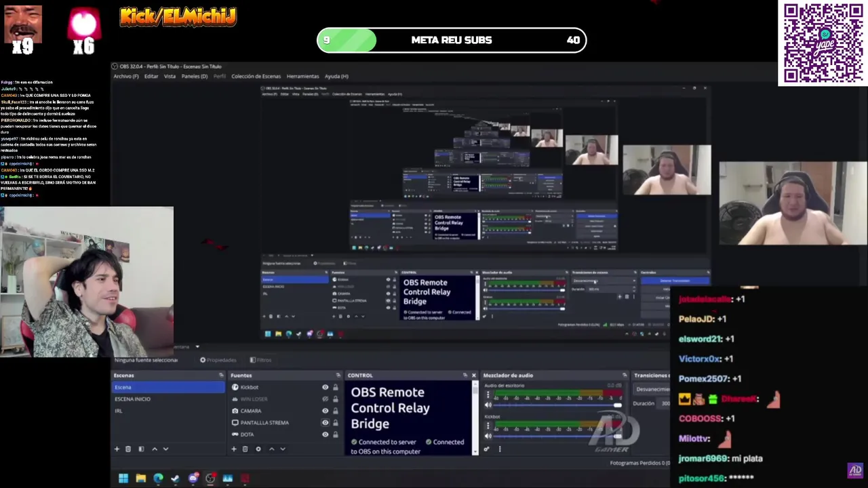868x488 pixels.
Task: Open Audio del escritorio three-dot options
Action: click(488, 394)
